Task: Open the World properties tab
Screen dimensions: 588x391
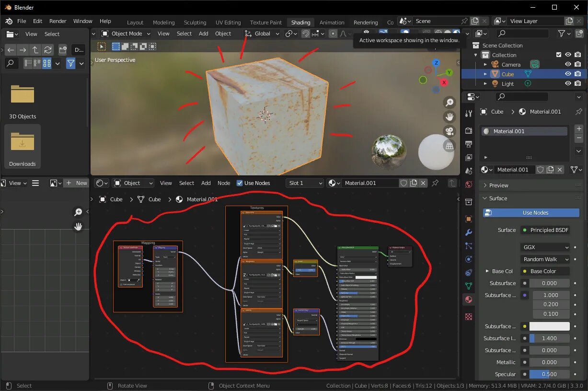Action: tap(469, 184)
